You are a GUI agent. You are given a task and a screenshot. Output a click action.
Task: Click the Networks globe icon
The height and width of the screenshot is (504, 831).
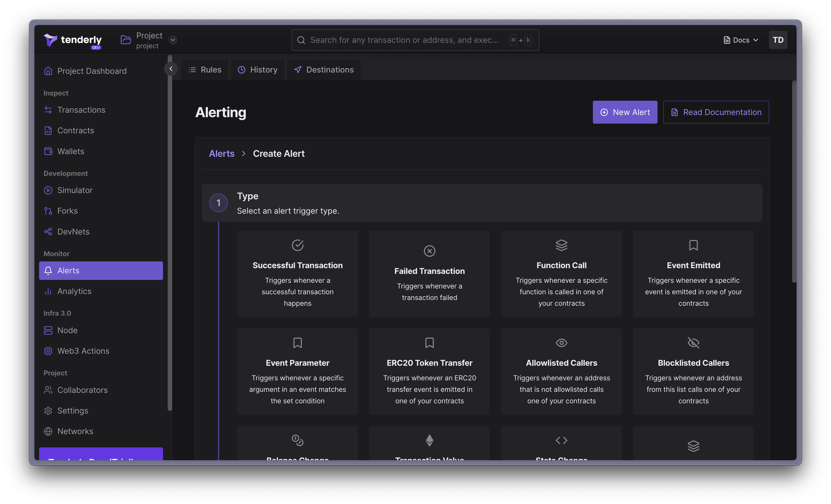(48, 431)
